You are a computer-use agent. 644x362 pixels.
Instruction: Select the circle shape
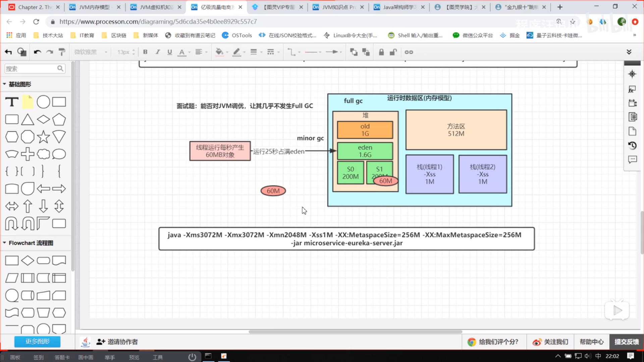43,102
